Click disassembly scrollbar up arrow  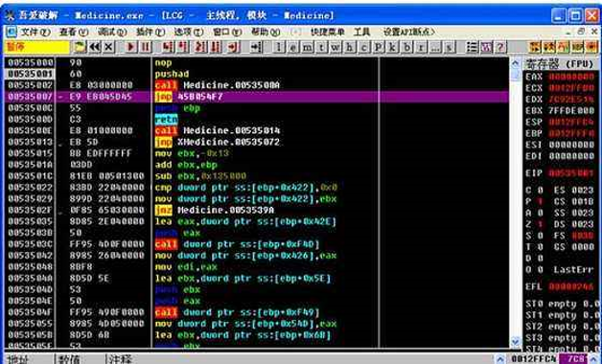(516, 63)
